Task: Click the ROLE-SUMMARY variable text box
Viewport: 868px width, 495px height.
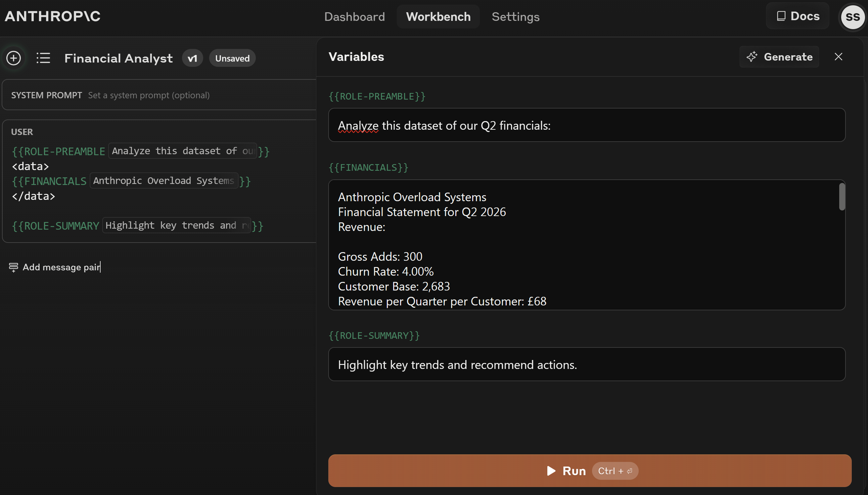Action: (586, 364)
